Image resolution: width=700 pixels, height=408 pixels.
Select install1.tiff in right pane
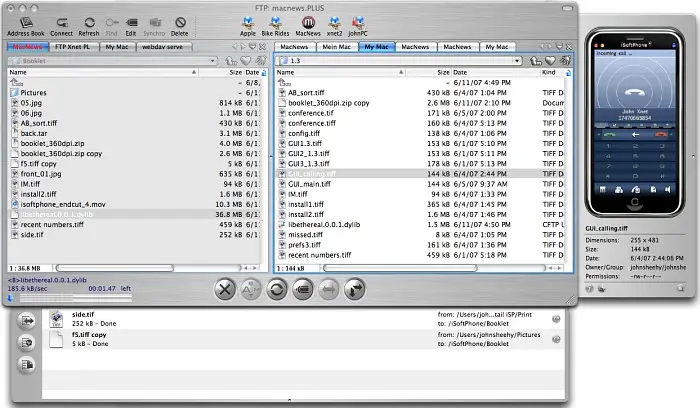(420, 204)
